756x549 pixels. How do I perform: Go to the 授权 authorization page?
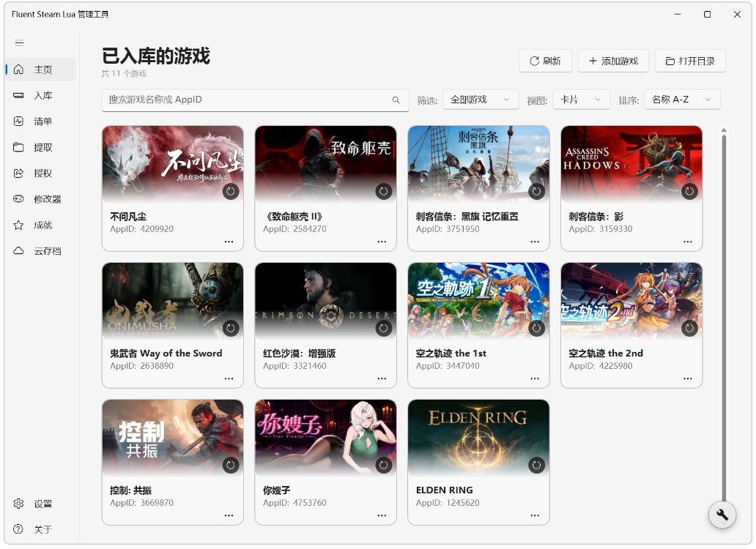[x=42, y=173]
